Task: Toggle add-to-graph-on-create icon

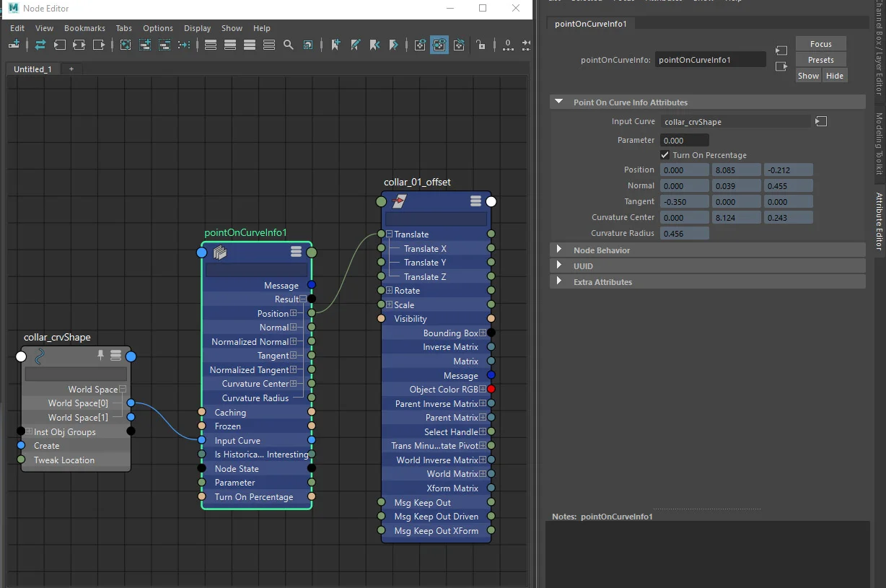Action: [x=421, y=45]
